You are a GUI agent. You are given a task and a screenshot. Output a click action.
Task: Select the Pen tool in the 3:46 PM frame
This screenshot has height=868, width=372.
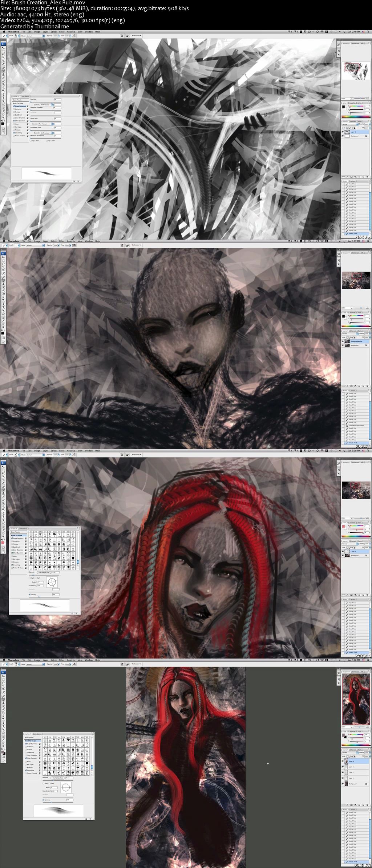(3, 723)
